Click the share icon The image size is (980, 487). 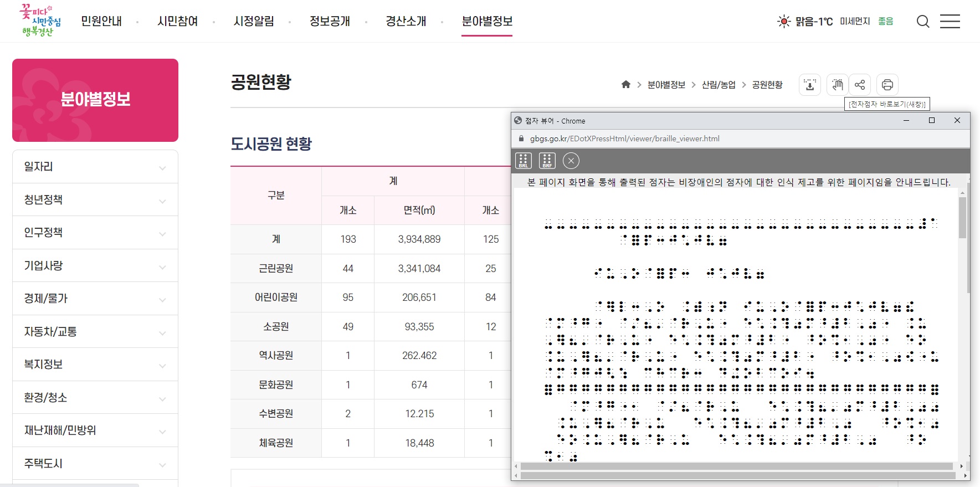[860, 85]
